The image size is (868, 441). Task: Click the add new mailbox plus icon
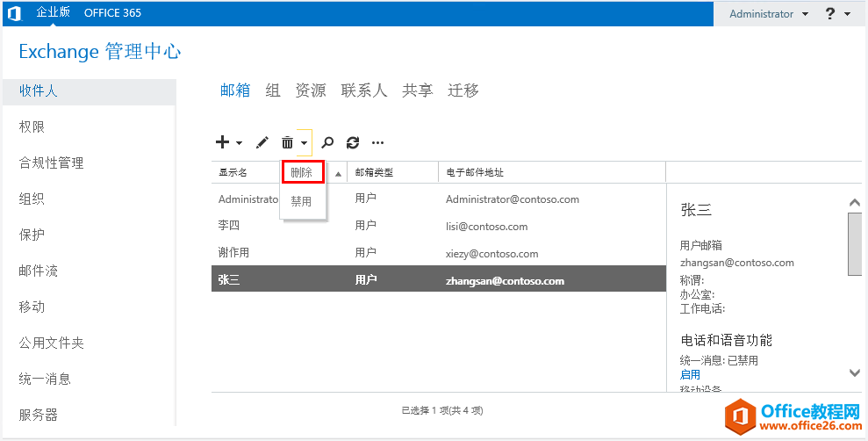(222, 142)
